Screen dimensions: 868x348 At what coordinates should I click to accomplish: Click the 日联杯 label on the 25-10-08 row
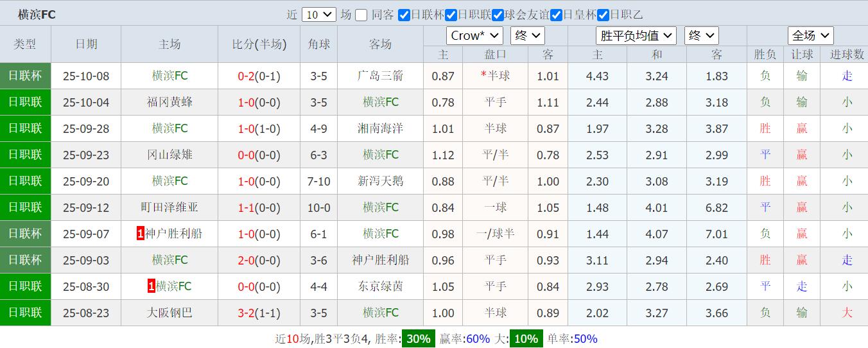point(25,76)
